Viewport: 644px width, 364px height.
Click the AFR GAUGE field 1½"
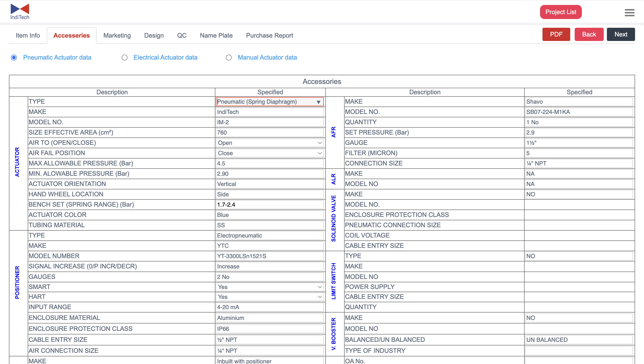(x=579, y=143)
